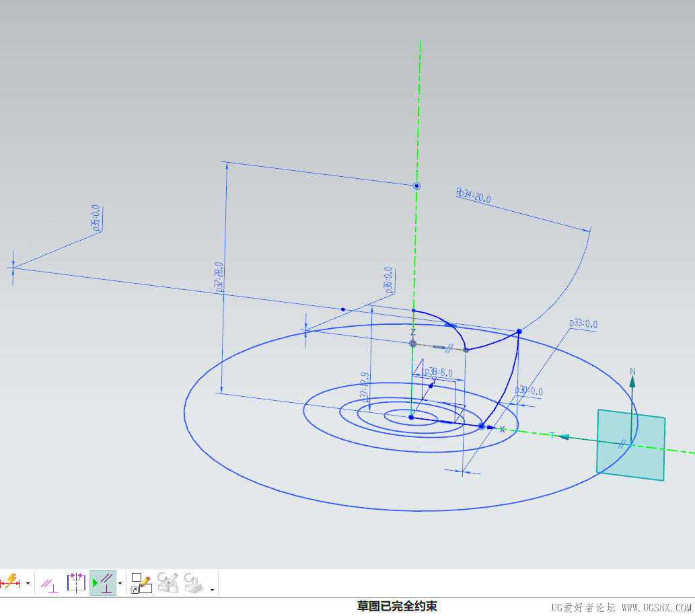Click the T axis arrow handle
The width and height of the screenshot is (695, 616).
(x=562, y=437)
